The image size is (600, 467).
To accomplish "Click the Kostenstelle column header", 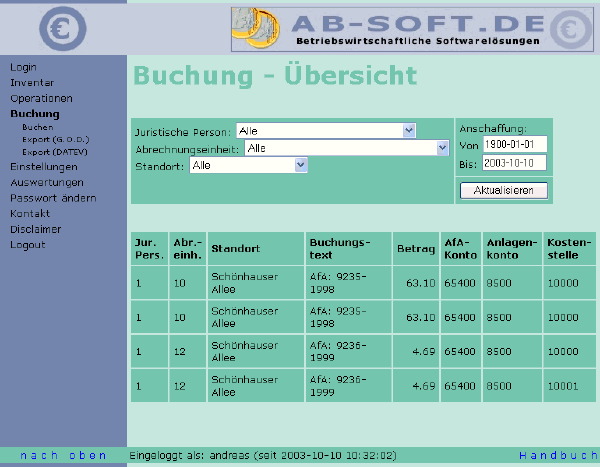I will [x=569, y=248].
